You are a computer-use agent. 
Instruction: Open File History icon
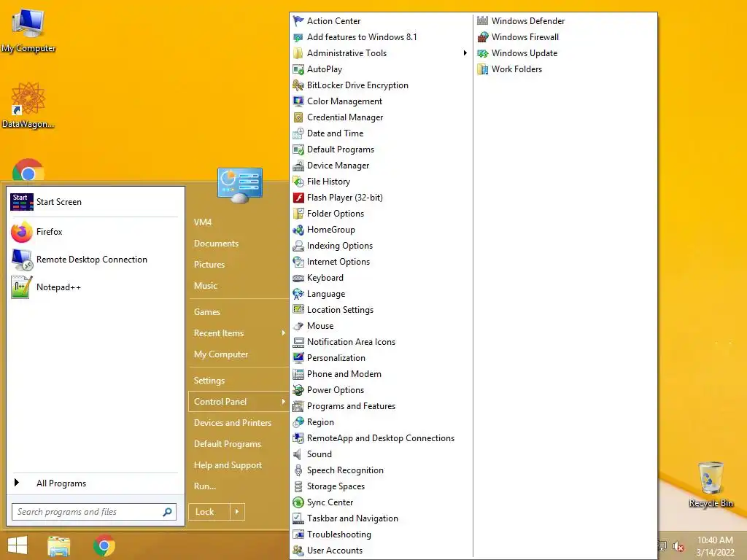pyautogui.click(x=298, y=182)
